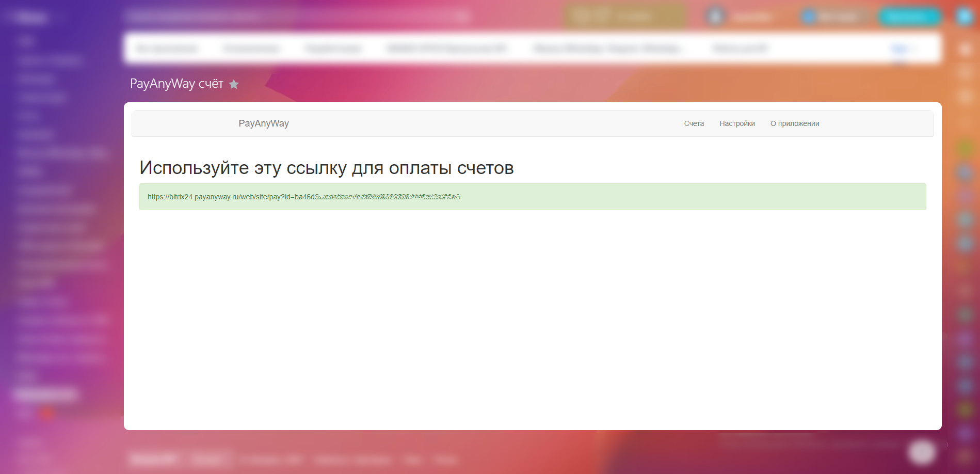Star the PayAnyWay счёт page as favorite
980x474 pixels.
pyautogui.click(x=234, y=84)
